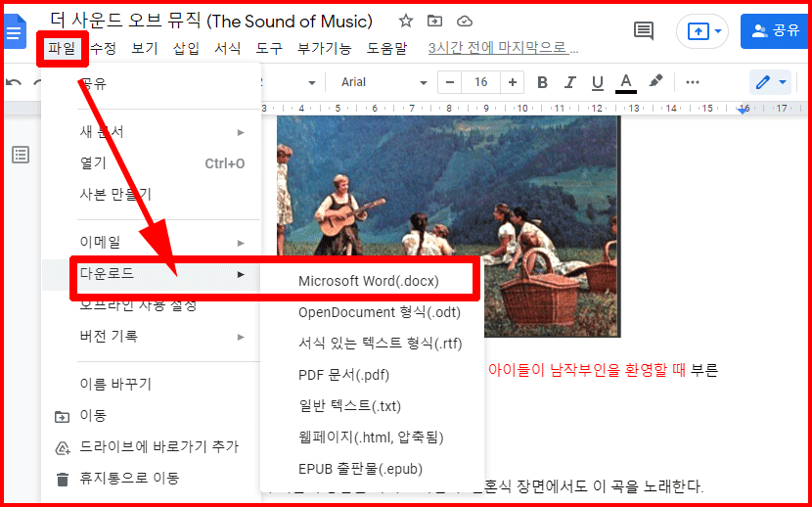This screenshot has width=812, height=507.
Task: Open the last edit history link
Action: pyautogui.click(x=503, y=49)
